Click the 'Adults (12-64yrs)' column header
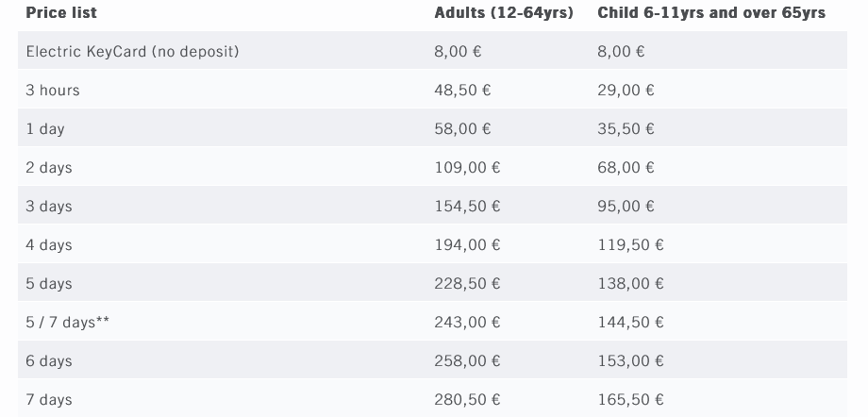Image resolution: width=868 pixels, height=417 pixels. click(504, 13)
